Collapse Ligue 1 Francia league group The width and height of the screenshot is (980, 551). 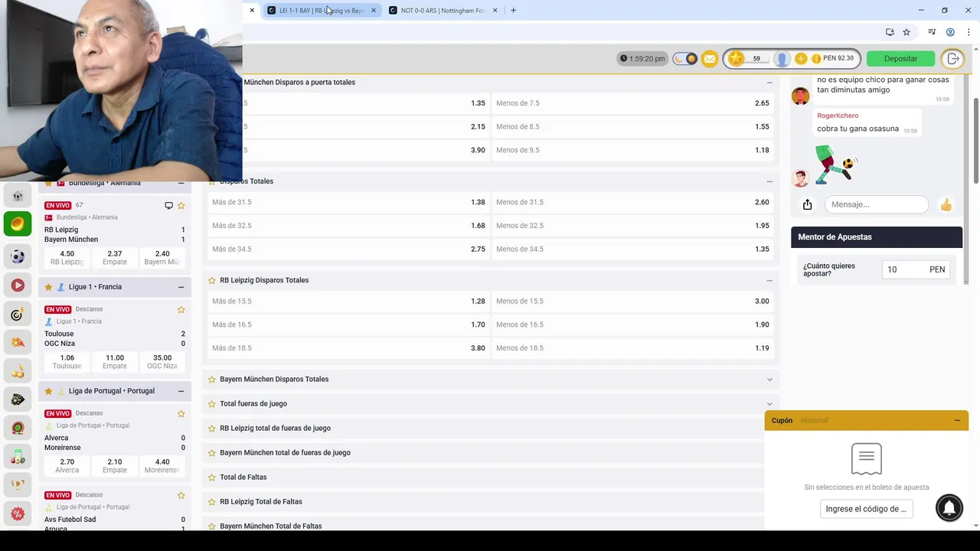coord(181,287)
